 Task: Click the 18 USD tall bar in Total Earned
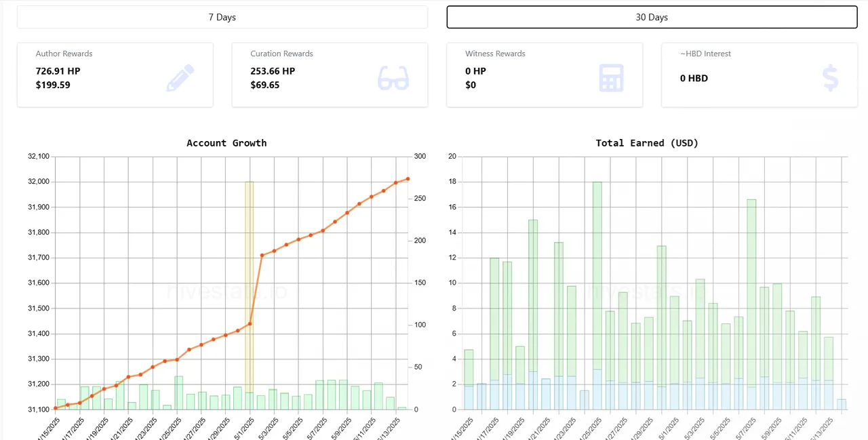tap(597, 275)
